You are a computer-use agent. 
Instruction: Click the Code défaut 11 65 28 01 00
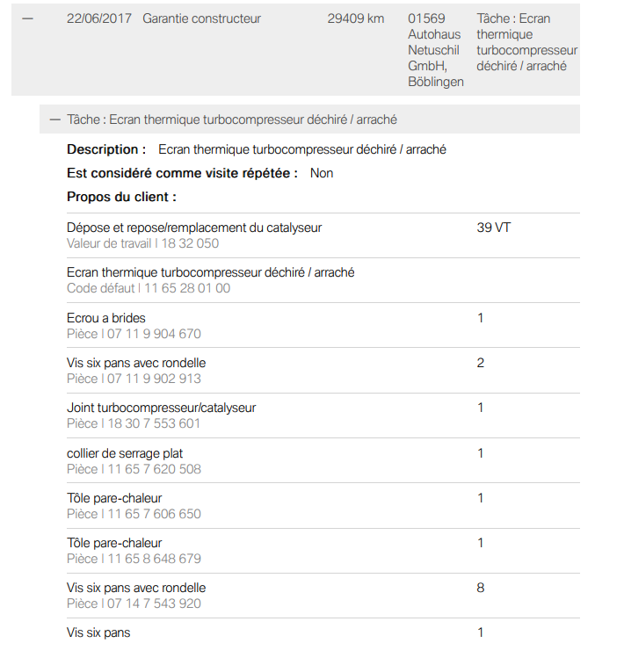(149, 288)
